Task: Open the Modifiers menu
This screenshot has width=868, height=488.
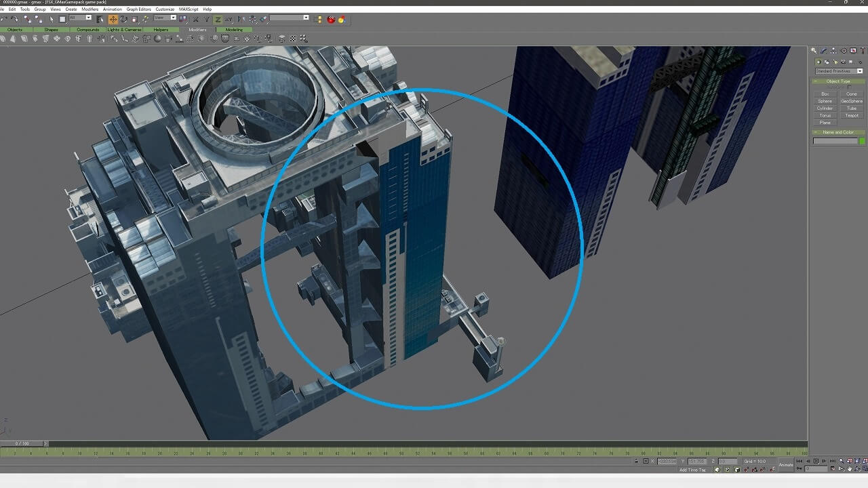Action: (x=90, y=9)
